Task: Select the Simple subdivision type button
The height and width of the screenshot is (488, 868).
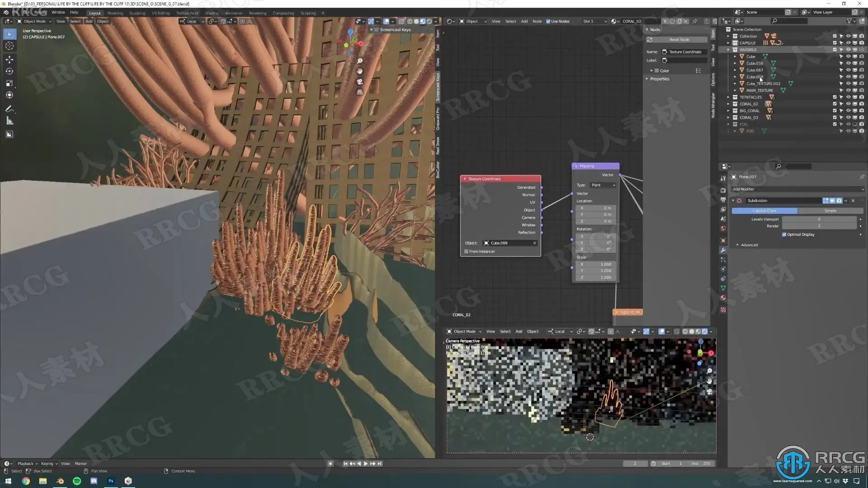Action: (x=830, y=211)
